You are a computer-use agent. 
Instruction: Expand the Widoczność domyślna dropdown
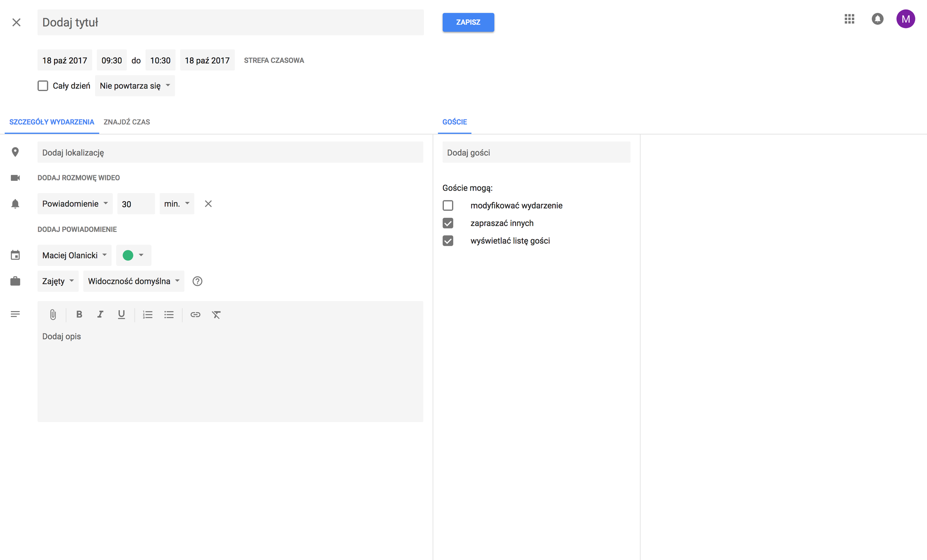tap(133, 281)
